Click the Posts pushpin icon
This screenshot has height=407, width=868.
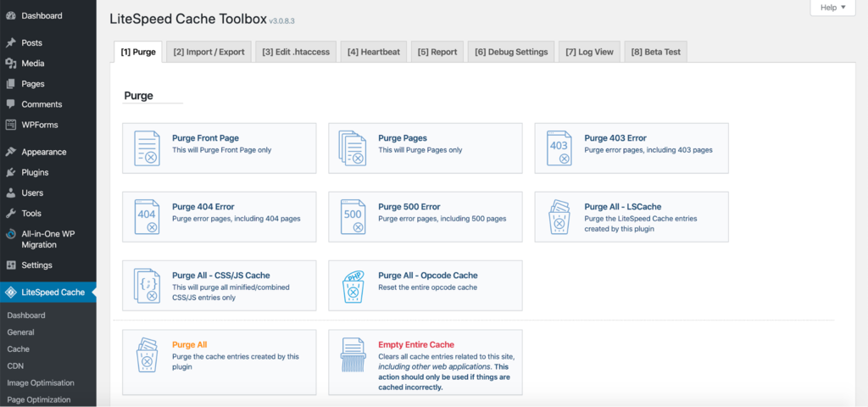(x=10, y=42)
